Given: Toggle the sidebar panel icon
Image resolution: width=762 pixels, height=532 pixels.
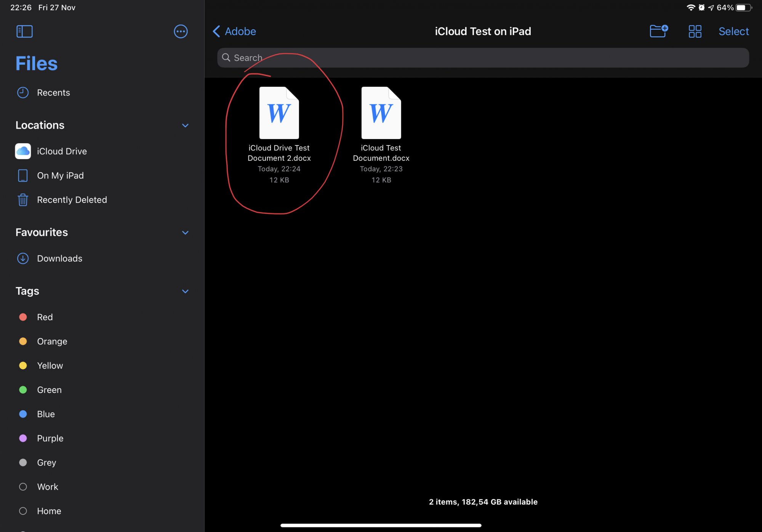Looking at the screenshot, I should pos(24,31).
